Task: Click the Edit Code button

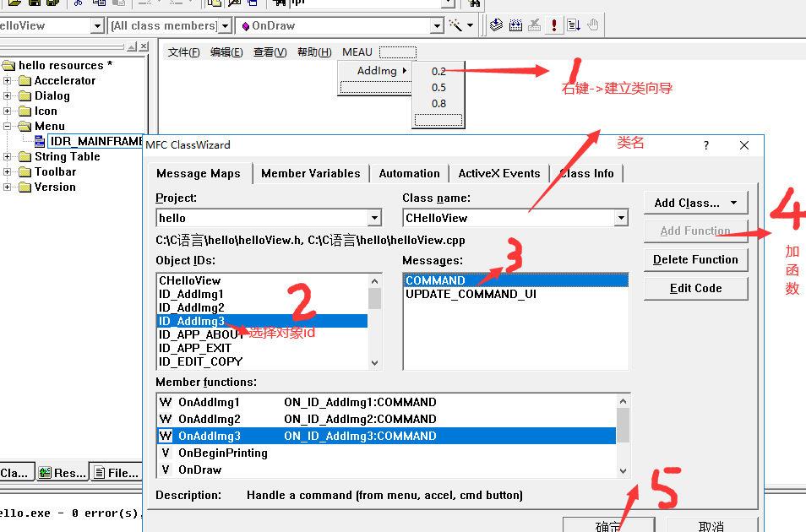Action: click(x=694, y=288)
